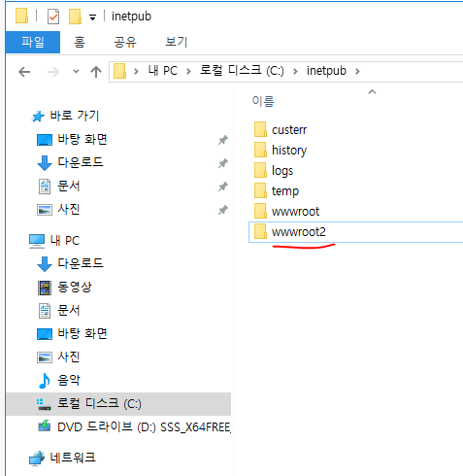The image size is (463, 476).
Task: Open the recent locations dropdown chevron
Action: 76,71
